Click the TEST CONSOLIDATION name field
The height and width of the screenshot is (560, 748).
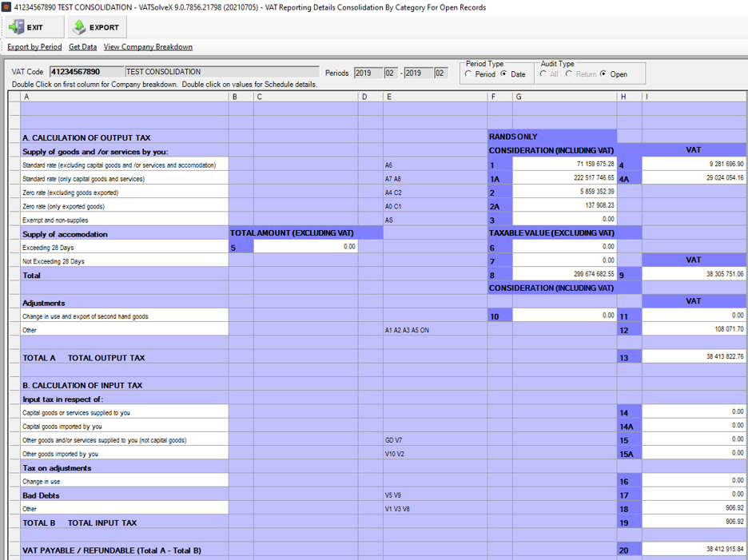(221, 72)
